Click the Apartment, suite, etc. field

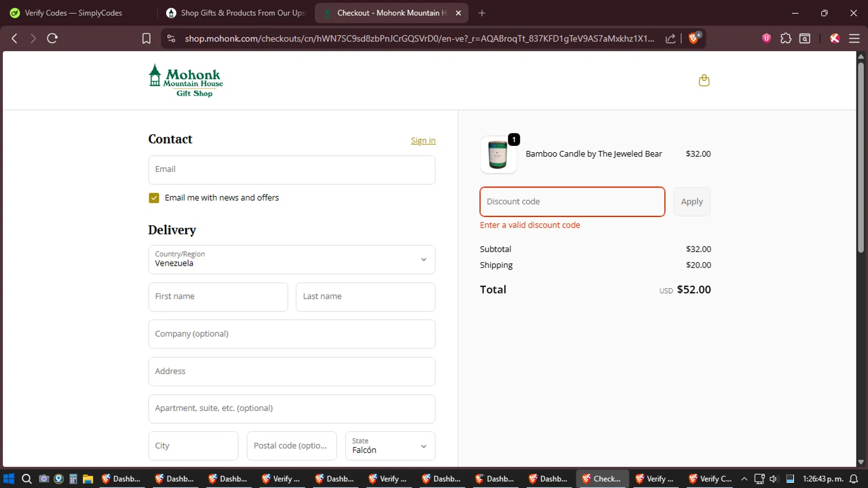292,409
